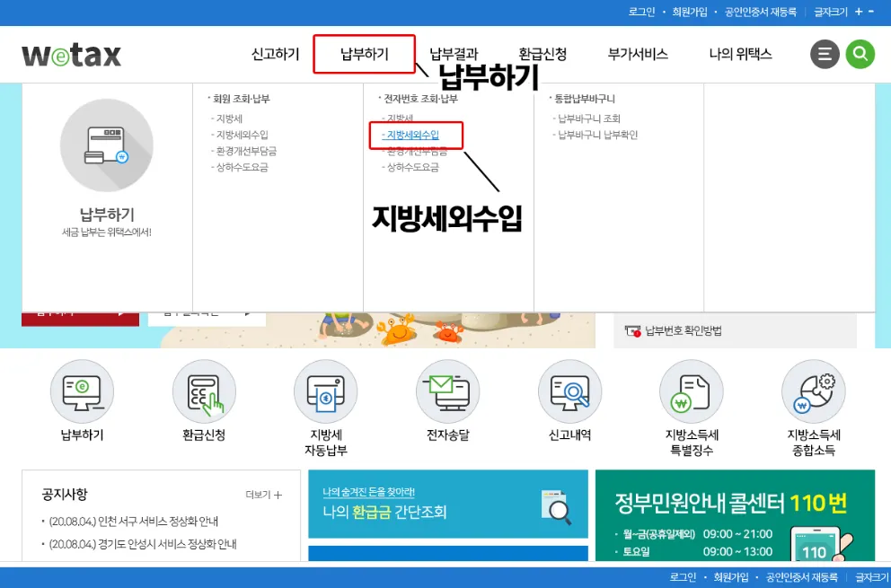Open the 나의 위택스 menu
The height and width of the screenshot is (588, 891).
[x=741, y=54]
